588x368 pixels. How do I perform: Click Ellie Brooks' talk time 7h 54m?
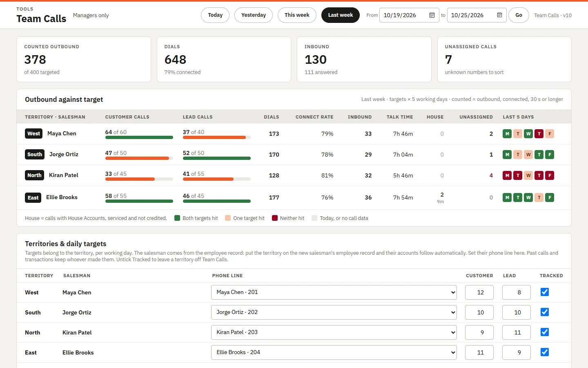(403, 197)
